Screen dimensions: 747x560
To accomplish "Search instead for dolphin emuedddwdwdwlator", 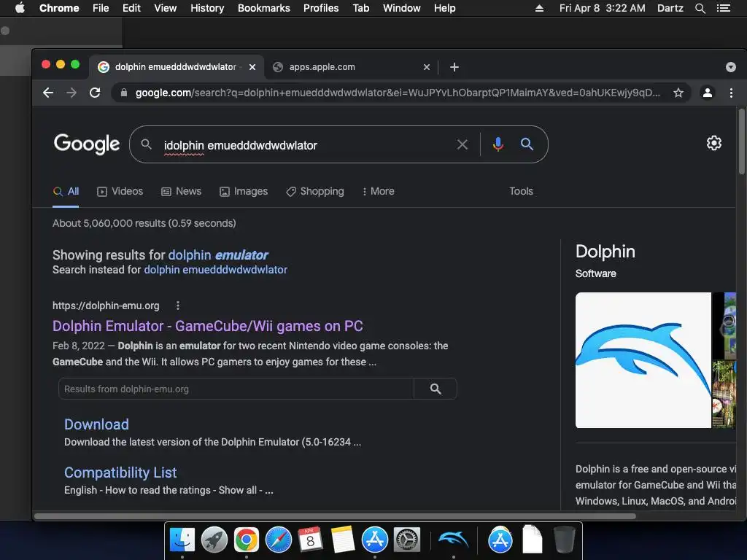I will [x=215, y=270].
